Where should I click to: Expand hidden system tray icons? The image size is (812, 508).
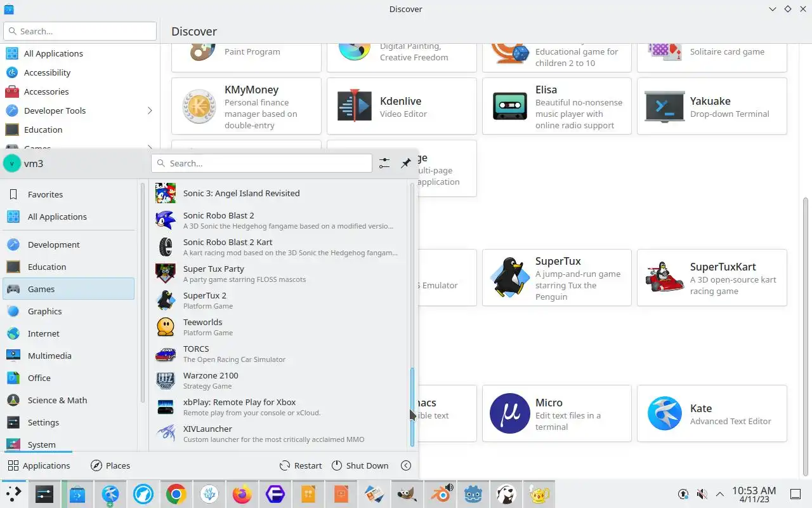(720, 494)
